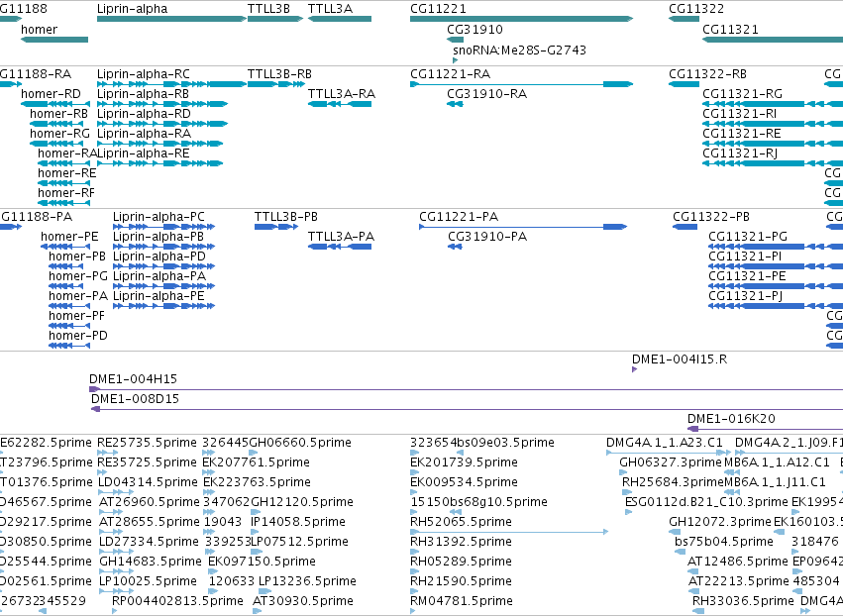This screenshot has width=843, height=616.
Task: Open EST GH06660.5prime
Action: coord(301,443)
